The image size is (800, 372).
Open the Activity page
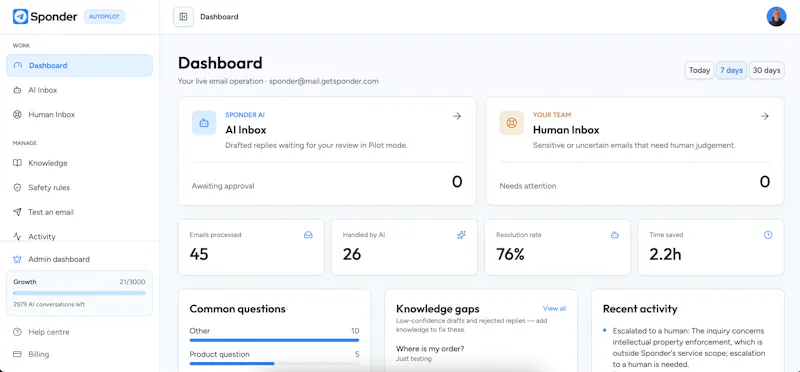coord(80,235)
